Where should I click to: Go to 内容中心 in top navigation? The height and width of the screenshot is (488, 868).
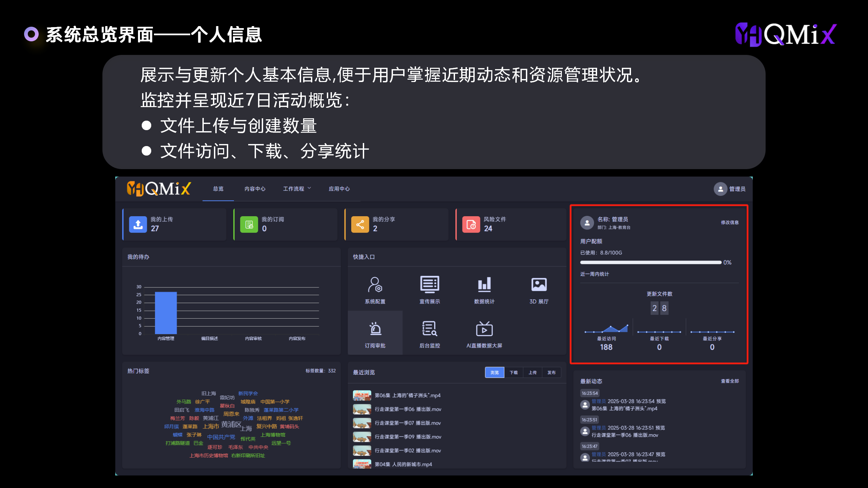255,189
